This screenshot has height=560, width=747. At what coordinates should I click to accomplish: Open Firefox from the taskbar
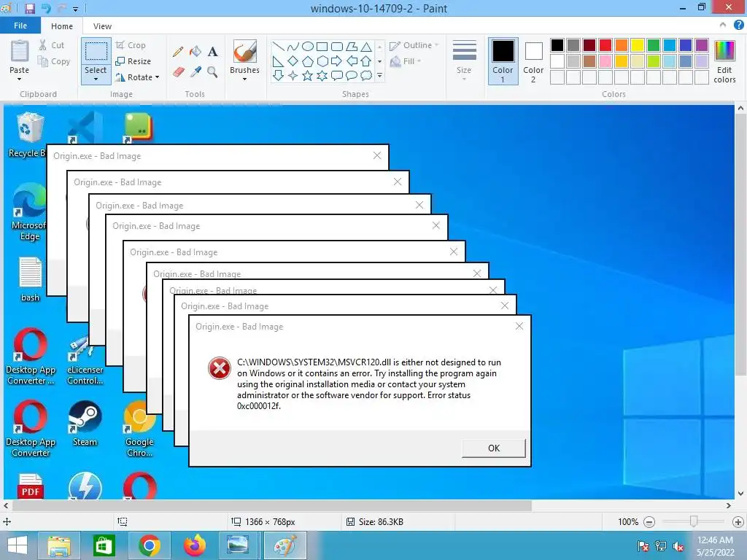coord(194,545)
